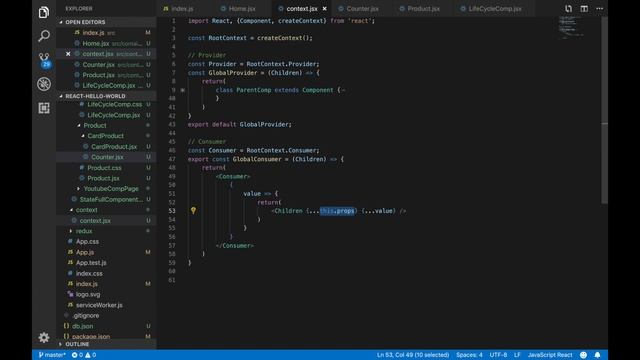Image resolution: width=640 pixels, height=360 pixels.
Task: Select the context.jsx tab
Action: (301, 9)
